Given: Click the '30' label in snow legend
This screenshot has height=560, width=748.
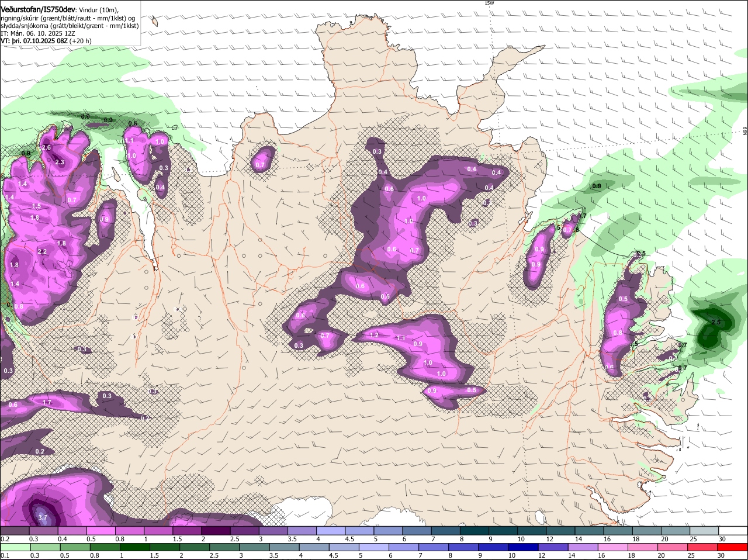Looking at the screenshot, I should 721,539.
